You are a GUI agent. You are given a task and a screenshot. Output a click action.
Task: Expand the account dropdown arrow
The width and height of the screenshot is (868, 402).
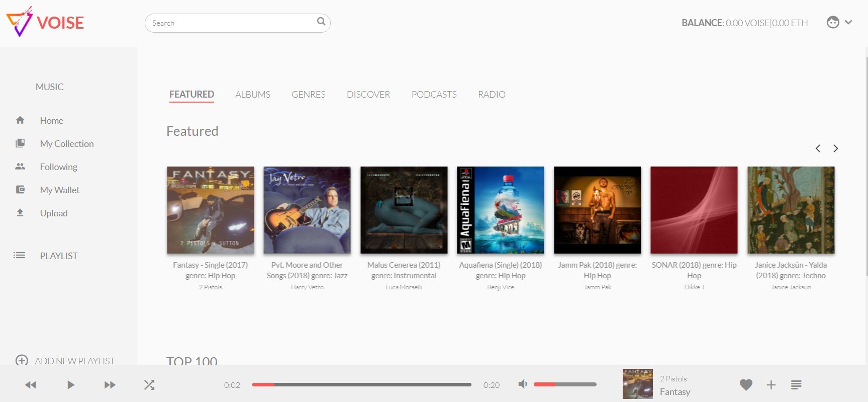849,23
